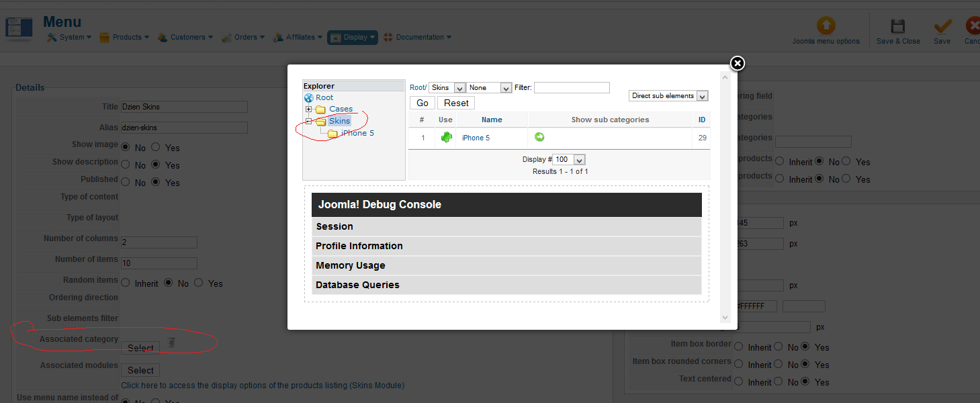This screenshot has width=980, height=403.
Task: Close the category selection popup
Action: (738, 63)
